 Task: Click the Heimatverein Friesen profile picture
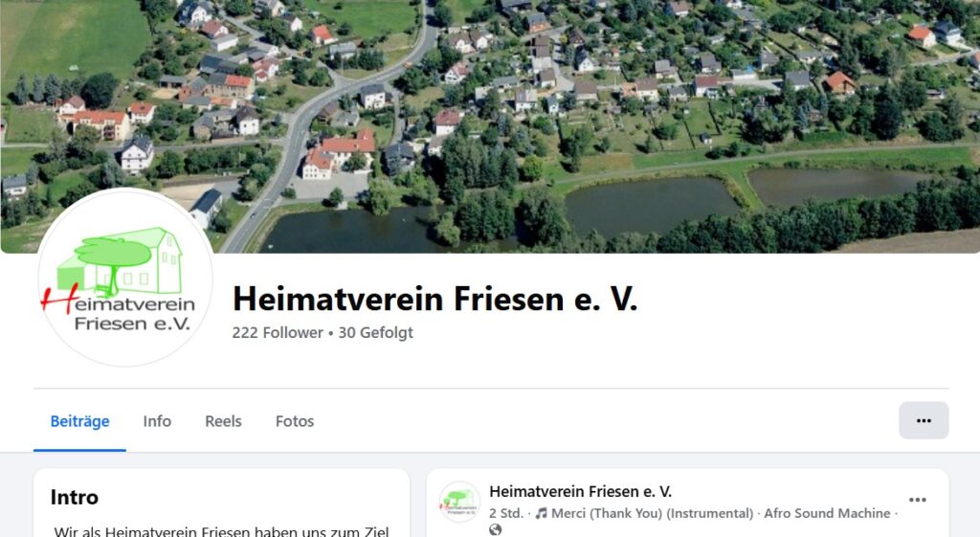click(x=125, y=278)
